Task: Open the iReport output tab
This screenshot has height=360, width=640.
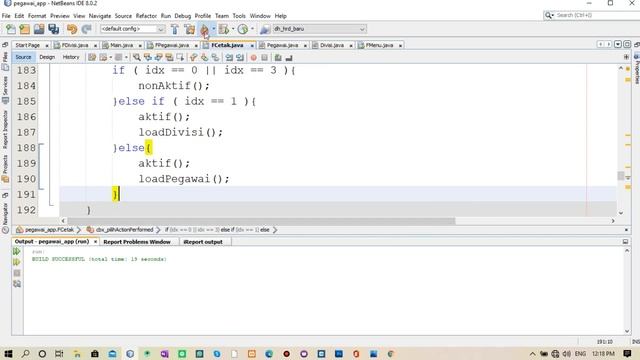Action: coord(203,242)
